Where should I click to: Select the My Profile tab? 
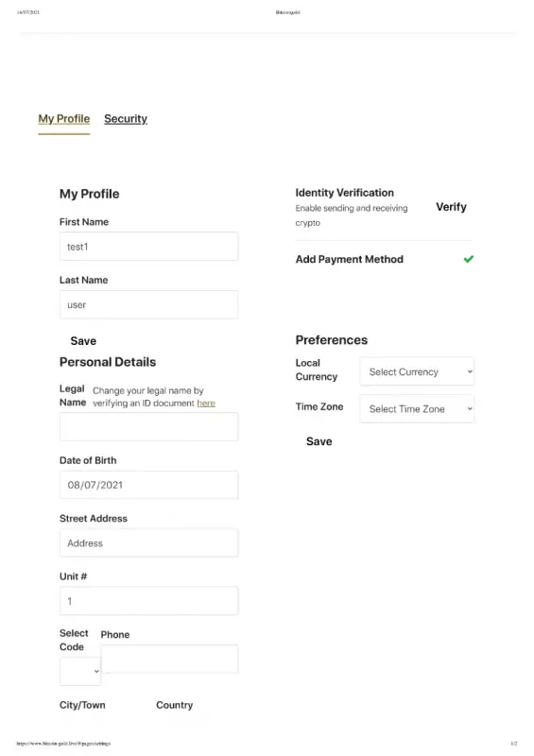(x=63, y=119)
